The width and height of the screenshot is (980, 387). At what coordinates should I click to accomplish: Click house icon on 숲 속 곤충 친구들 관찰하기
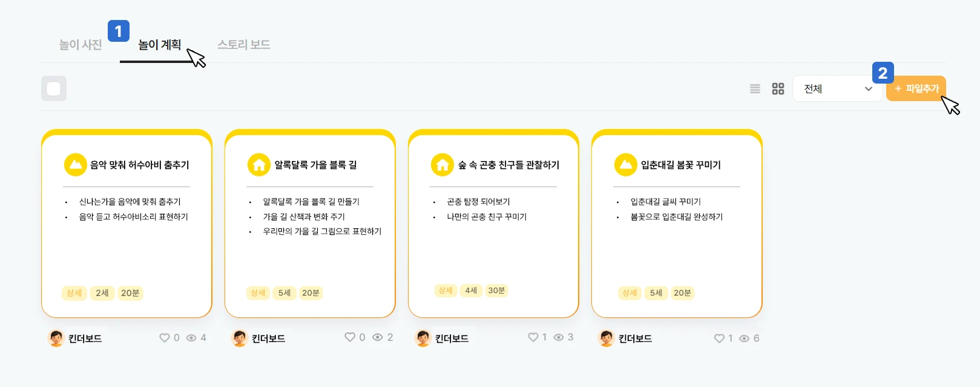coord(442,165)
